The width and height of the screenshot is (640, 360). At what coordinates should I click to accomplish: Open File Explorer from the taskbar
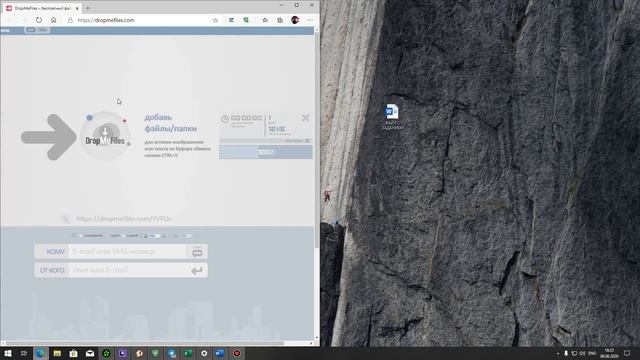click(57, 353)
